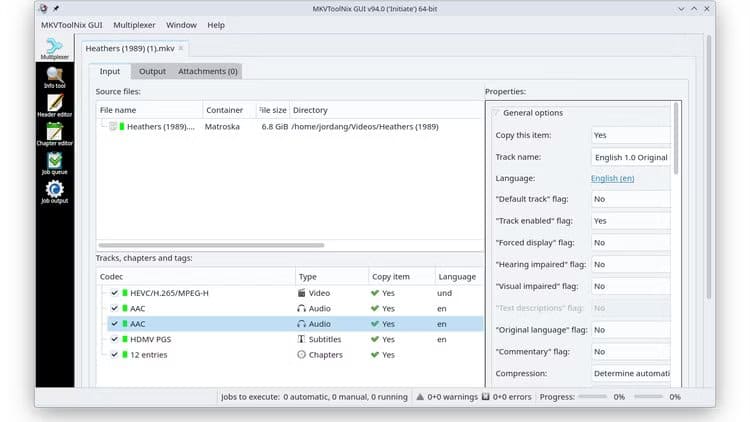The width and height of the screenshot is (750, 422).
Task: Click the headphones icon on first AAC track
Action: point(301,309)
